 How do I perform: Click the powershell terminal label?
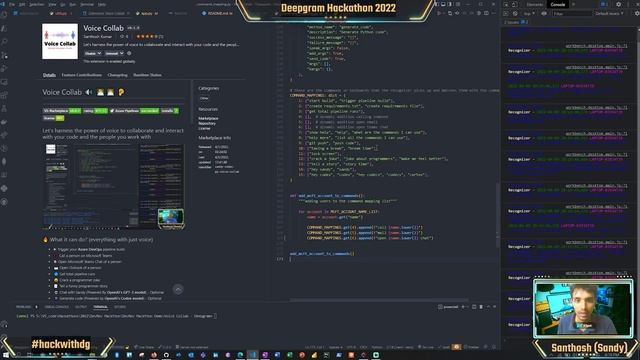(x=449, y=307)
